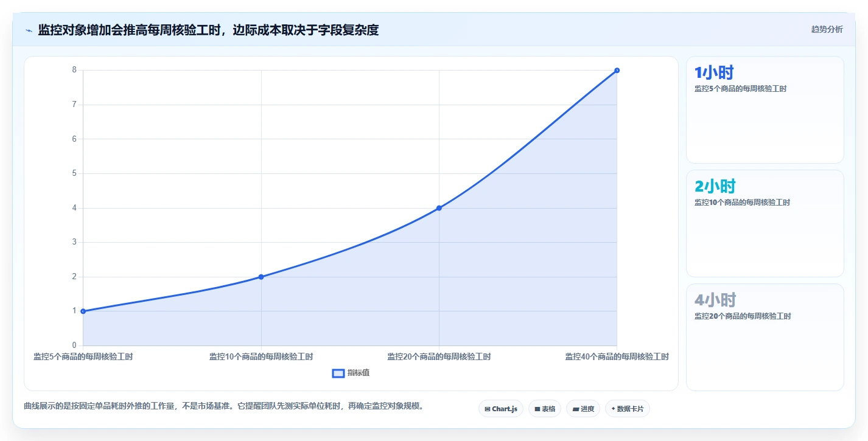The image size is (868, 441).
Task: Open the 2小时 data card
Action: pyautogui.click(x=765, y=224)
